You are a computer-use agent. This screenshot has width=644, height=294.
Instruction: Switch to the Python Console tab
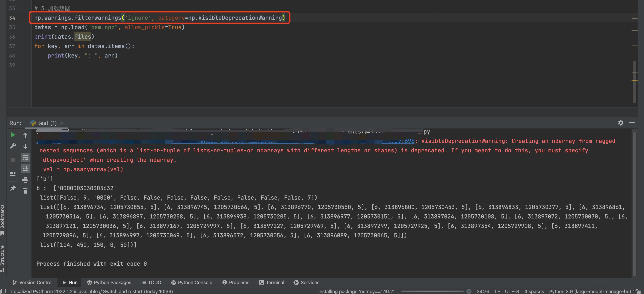point(192,282)
